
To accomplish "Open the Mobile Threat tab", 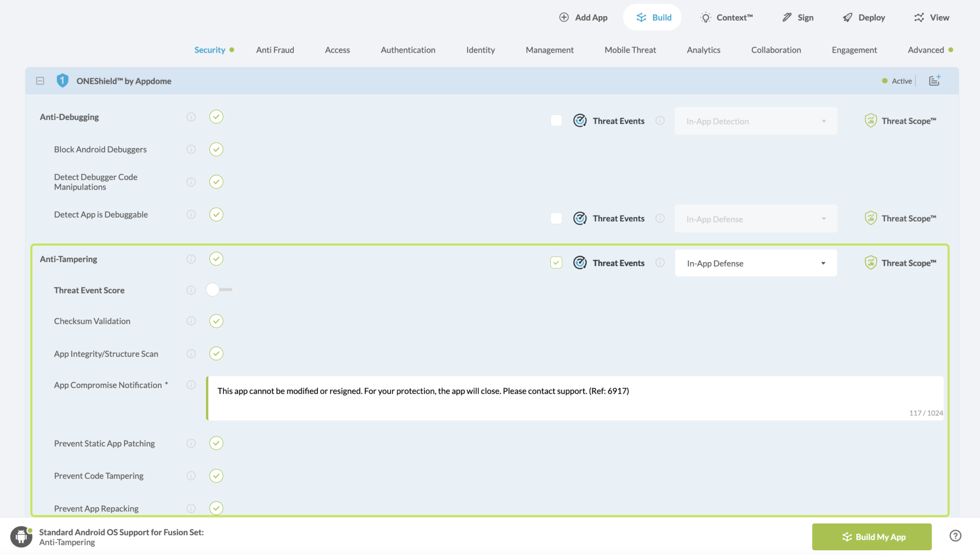I will pos(630,50).
